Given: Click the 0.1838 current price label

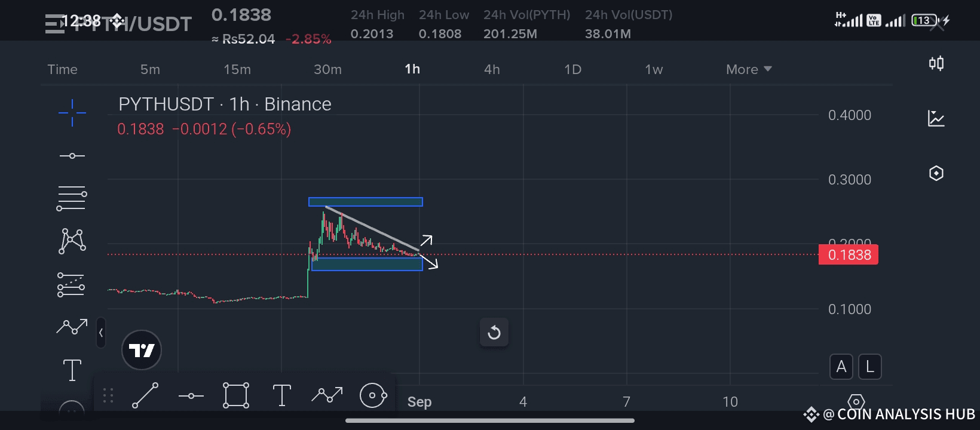Looking at the screenshot, I should point(849,255).
